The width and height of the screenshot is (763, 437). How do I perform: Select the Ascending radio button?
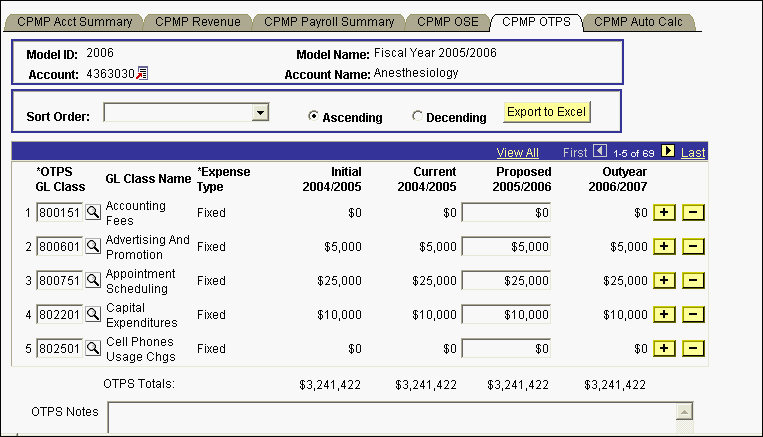314,116
